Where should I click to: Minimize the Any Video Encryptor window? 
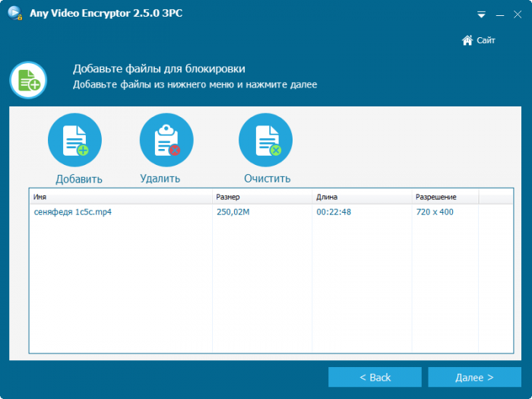click(499, 14)
